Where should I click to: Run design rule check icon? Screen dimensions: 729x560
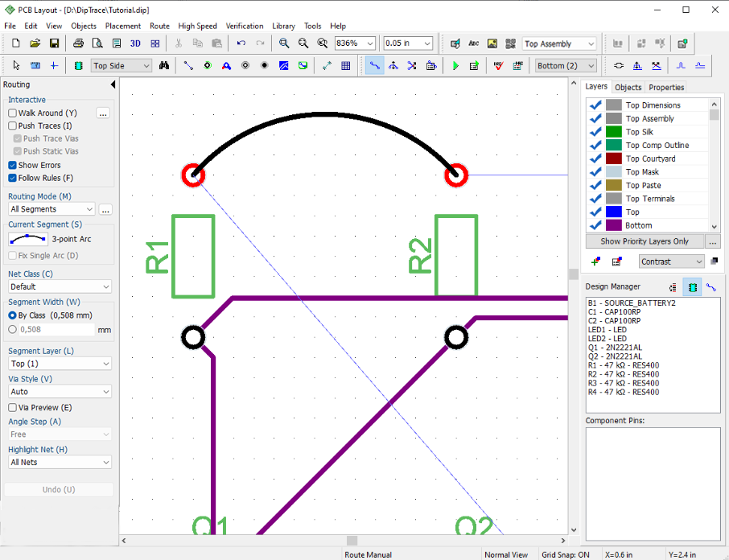(x=498, y=65)
